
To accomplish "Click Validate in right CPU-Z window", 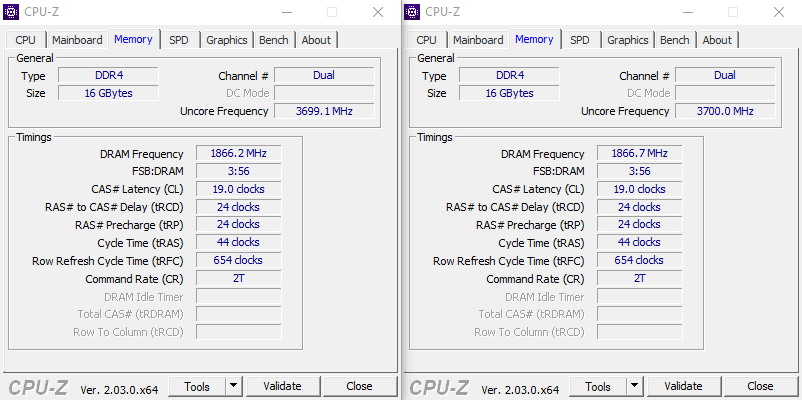I will [x=683, y=387].
